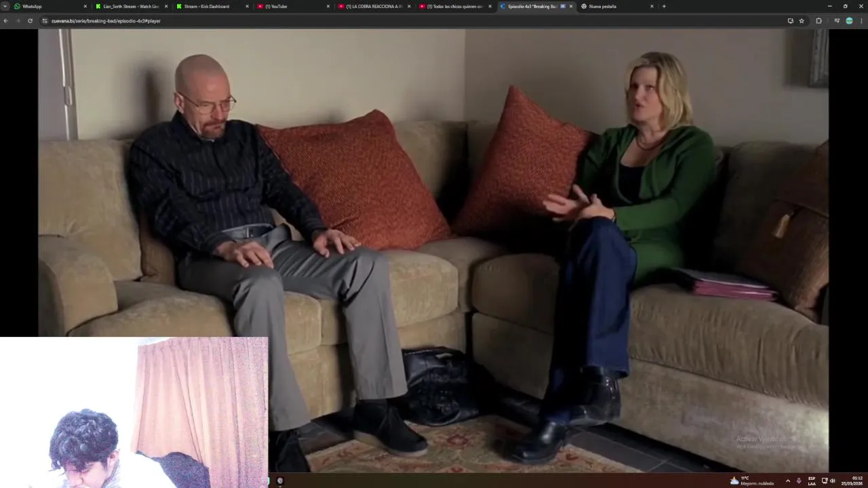Open the (1) YouTube tab
Screen dimensions: 868x488
coord(293,6)
